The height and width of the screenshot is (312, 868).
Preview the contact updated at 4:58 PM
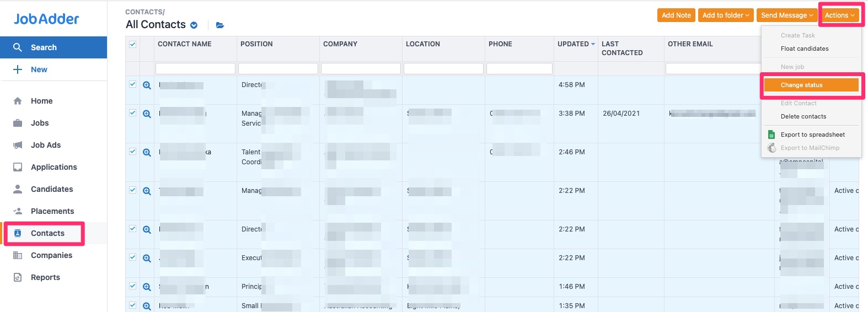[147, 85]
